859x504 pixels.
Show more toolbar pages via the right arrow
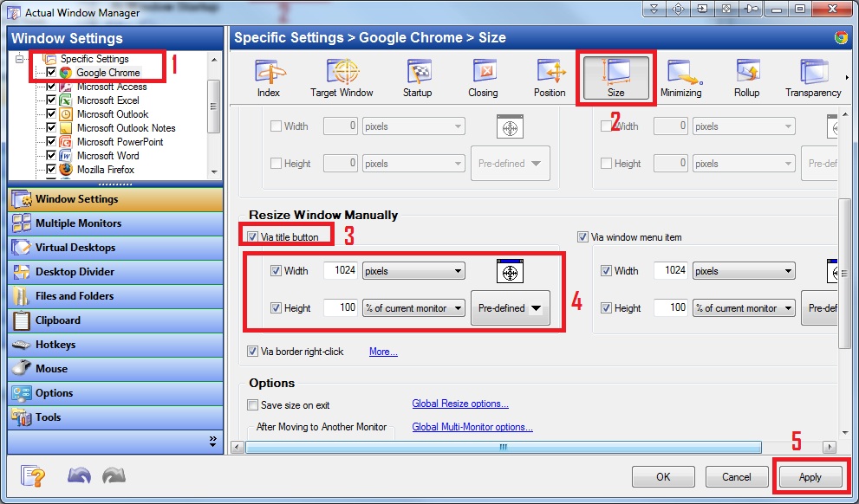coord(847,78)
